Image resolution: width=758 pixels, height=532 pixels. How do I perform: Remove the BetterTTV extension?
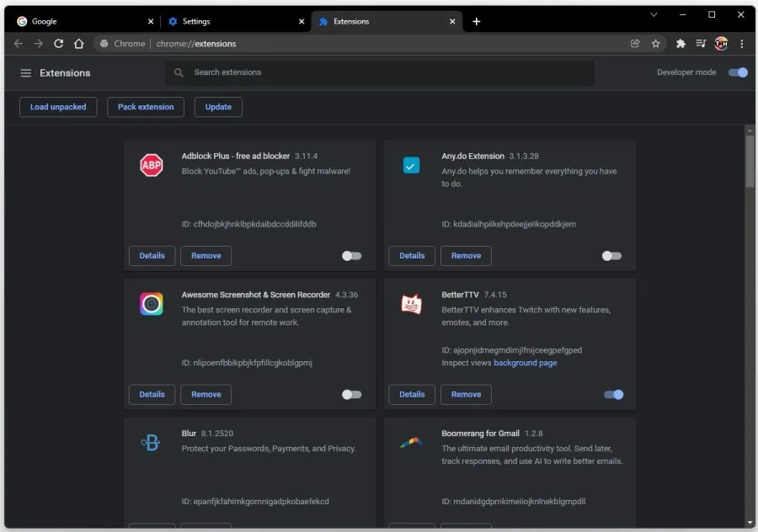pyautogui.click(x=466, y=394)
